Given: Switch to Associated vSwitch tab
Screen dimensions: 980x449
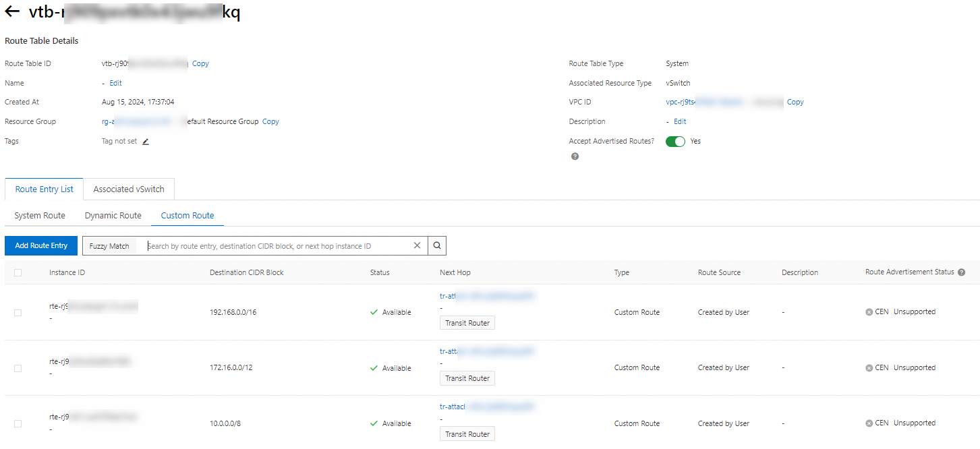Looking at the screenshot, I should [129, 189].
